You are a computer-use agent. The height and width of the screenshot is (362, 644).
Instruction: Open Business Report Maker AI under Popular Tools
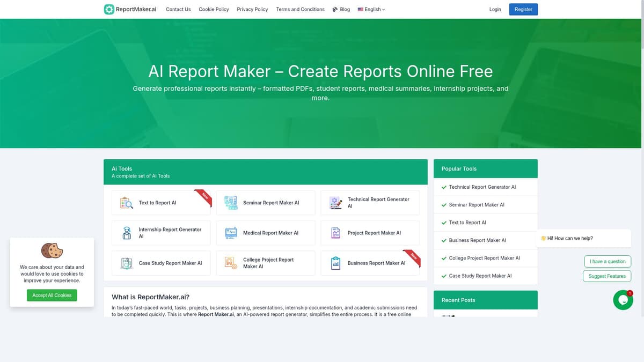click(478, 240)
